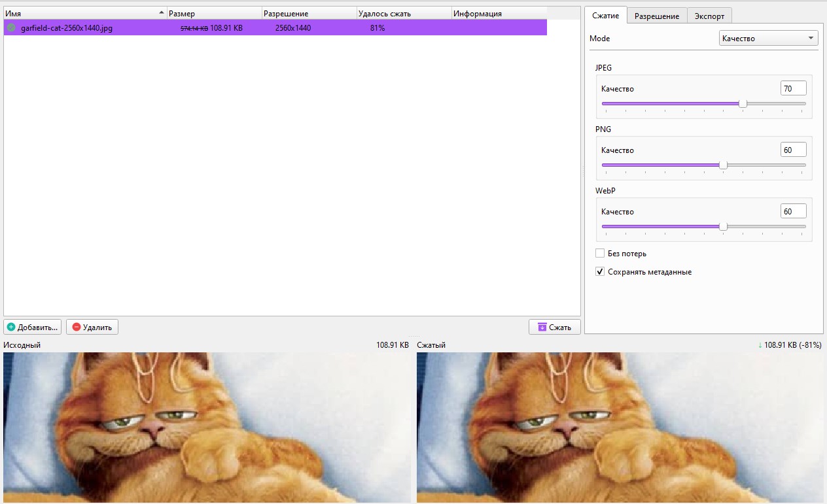Switch to the Разрешение tab
The height and width of the screenshot is (504, 827).
(657, 16)
